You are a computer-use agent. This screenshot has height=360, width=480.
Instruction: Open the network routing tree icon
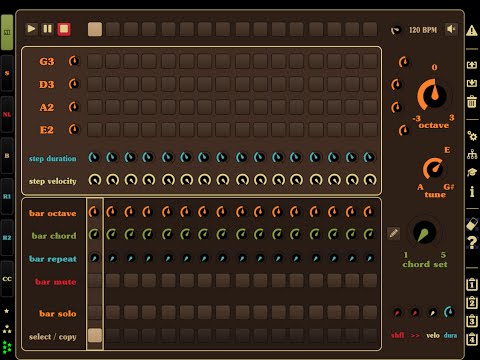point(472,154)
